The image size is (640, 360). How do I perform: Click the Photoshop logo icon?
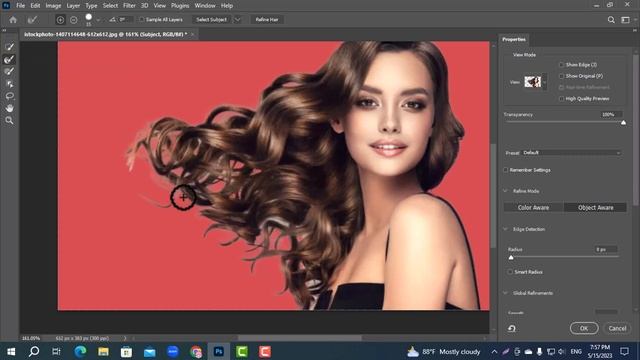[6, 5]
